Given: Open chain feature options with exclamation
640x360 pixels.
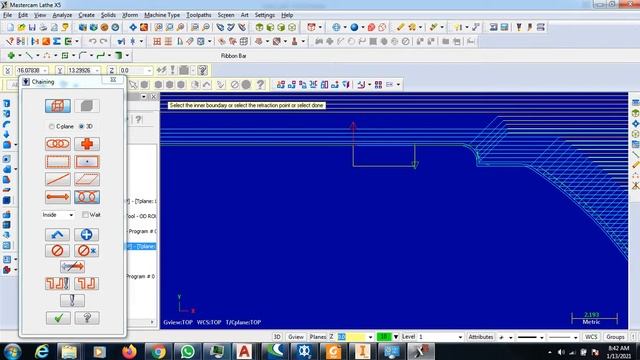Looking at the screenshot, I should [x=58, y=283].
